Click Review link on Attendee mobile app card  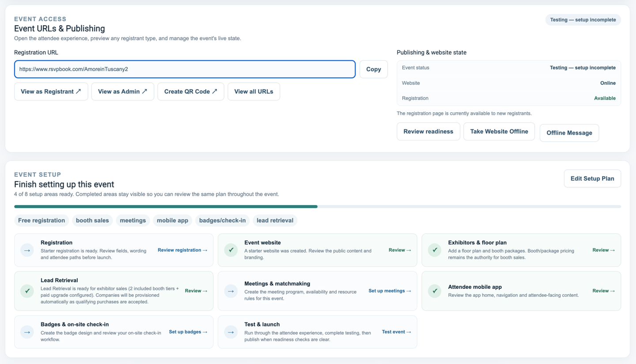tap(603, 291)
